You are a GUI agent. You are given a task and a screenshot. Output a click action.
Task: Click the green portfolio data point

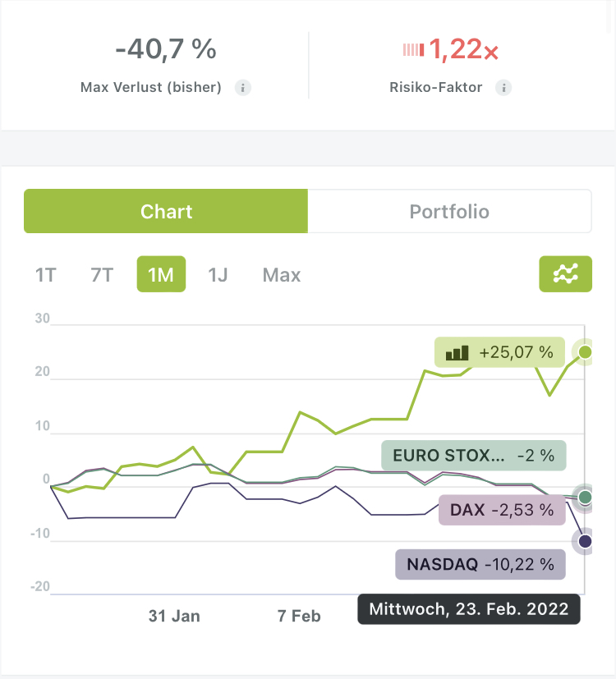[x=585, y=352]
